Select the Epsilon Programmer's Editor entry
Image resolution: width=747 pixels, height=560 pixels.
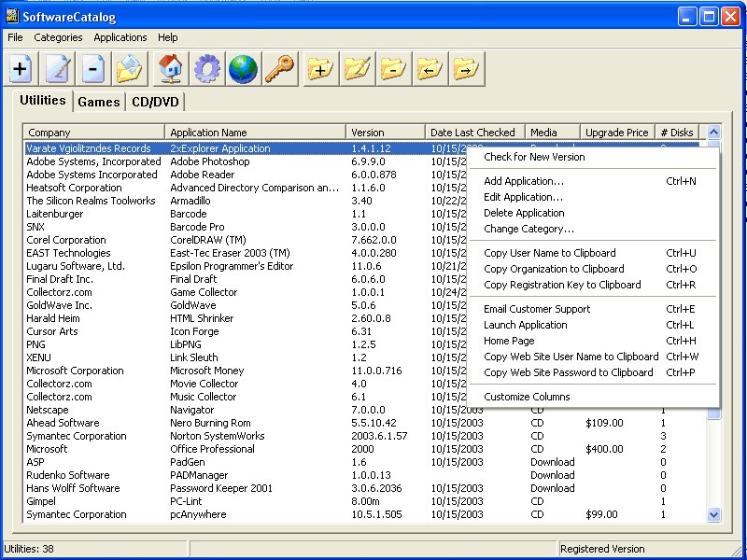tap(232, 266)
